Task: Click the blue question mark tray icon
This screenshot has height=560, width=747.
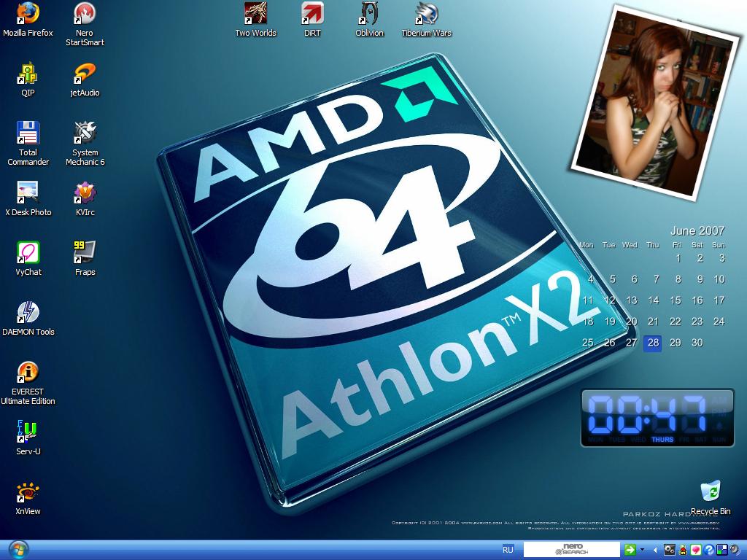Action: click(709, 550)
